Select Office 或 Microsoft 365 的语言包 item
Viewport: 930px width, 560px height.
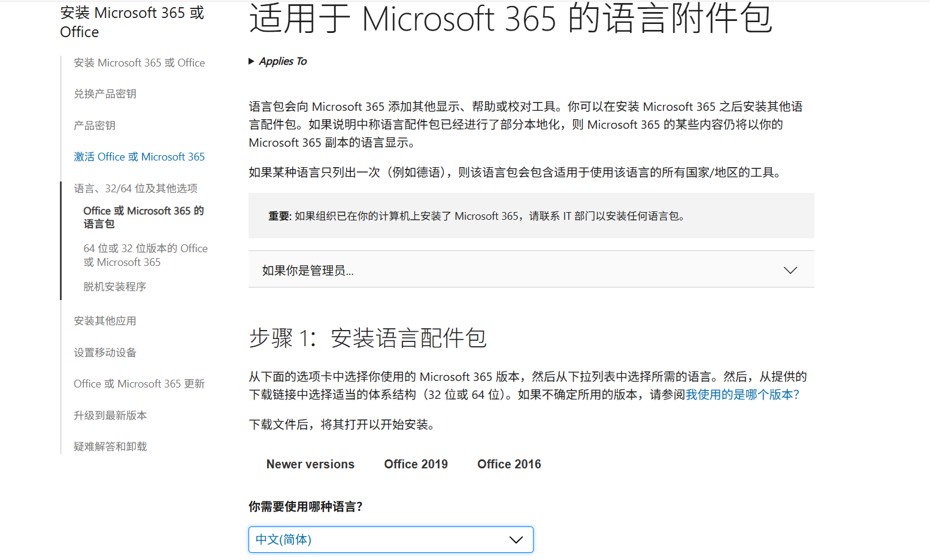(144, 217)
